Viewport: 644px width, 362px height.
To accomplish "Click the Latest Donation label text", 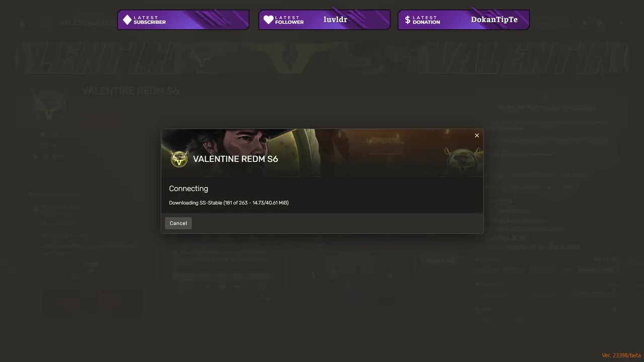I will (x=426, y=20).
